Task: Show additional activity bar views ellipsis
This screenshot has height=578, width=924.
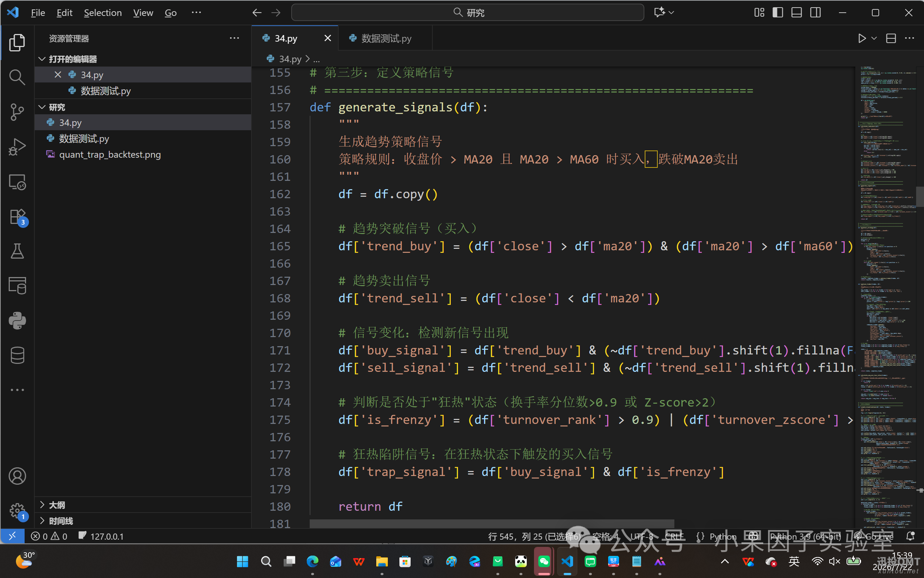Action: click(17, 390)
